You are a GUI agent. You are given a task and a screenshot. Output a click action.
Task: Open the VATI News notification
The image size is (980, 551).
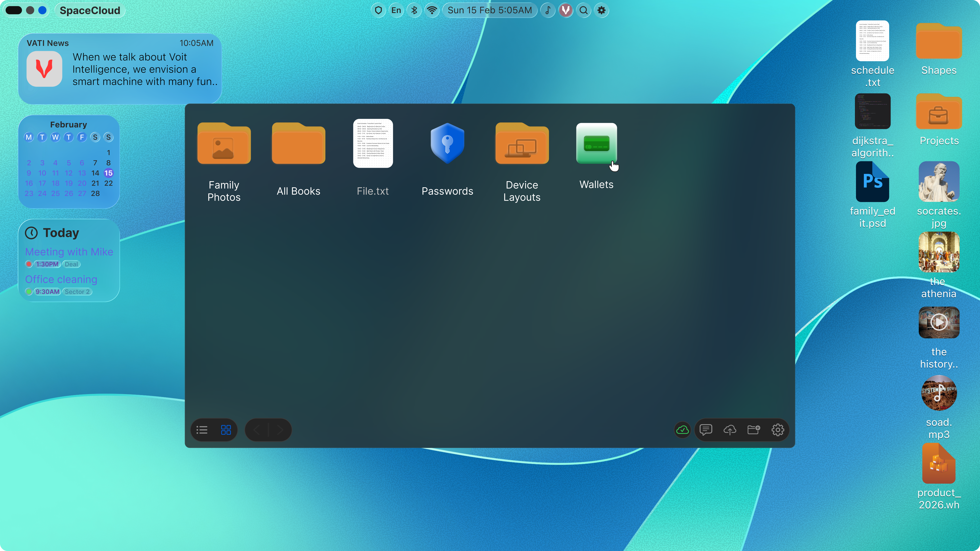120,69
